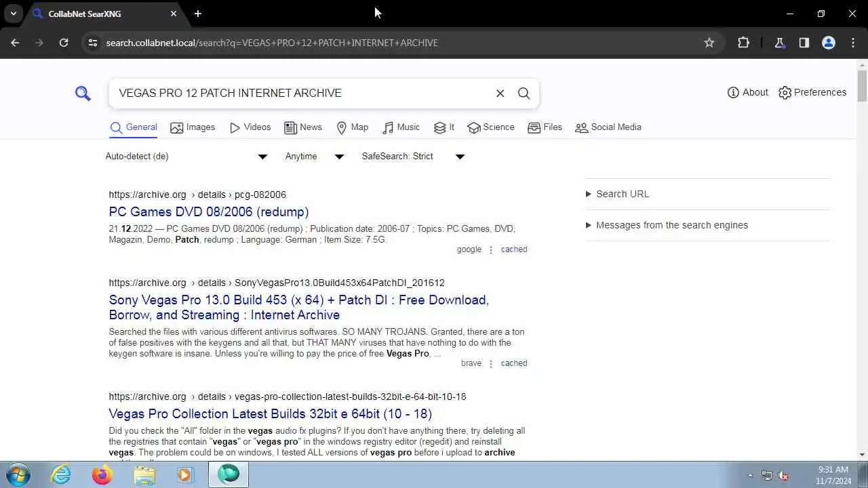This screenshot has height=488, width=868.
Task: Open a new browser tab
Action: [198, 14]
